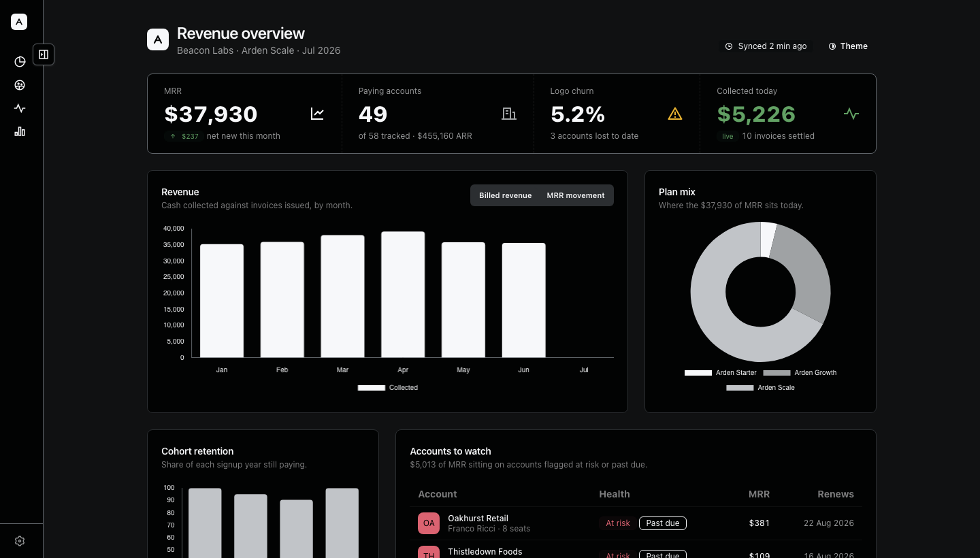Click the OA avatar for Oakhurst Retail
This screenshot has width=980, height=558.
[x=429, y=523]
